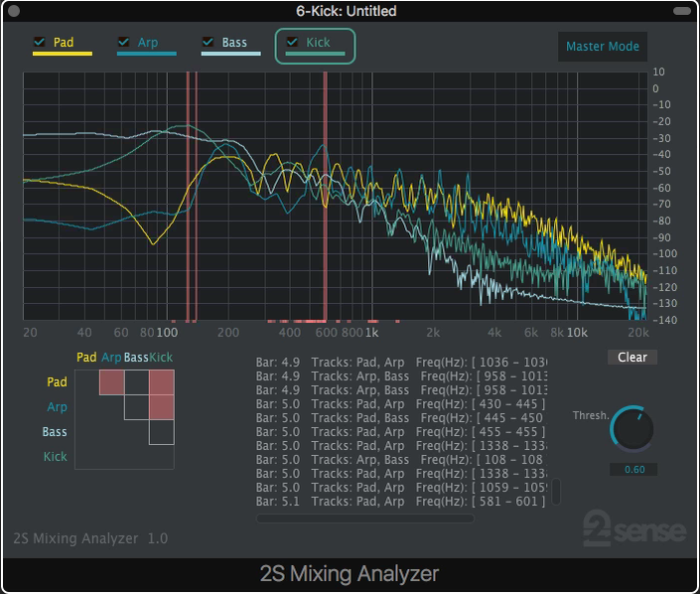Toggle the Pad track checkbox
The width and height of the screenshot is (700, 594).
pos(40,42)
